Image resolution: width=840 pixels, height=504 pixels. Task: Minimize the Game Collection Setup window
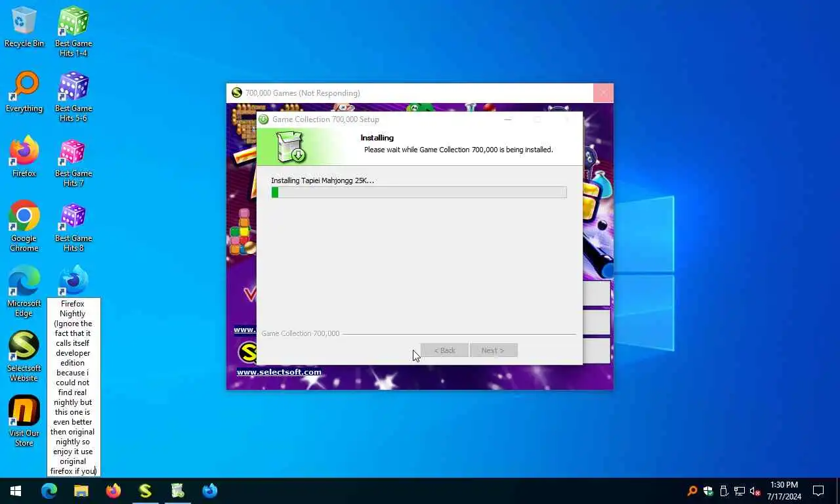tap(507, 119)
